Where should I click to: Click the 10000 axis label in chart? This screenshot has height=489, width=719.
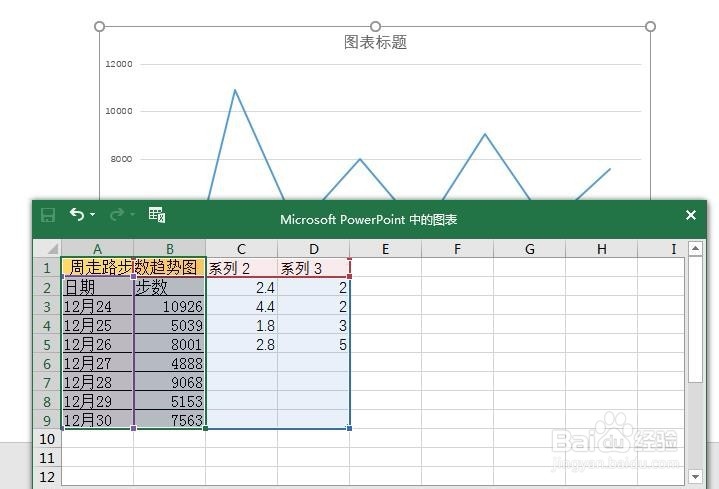click(119, 111)
